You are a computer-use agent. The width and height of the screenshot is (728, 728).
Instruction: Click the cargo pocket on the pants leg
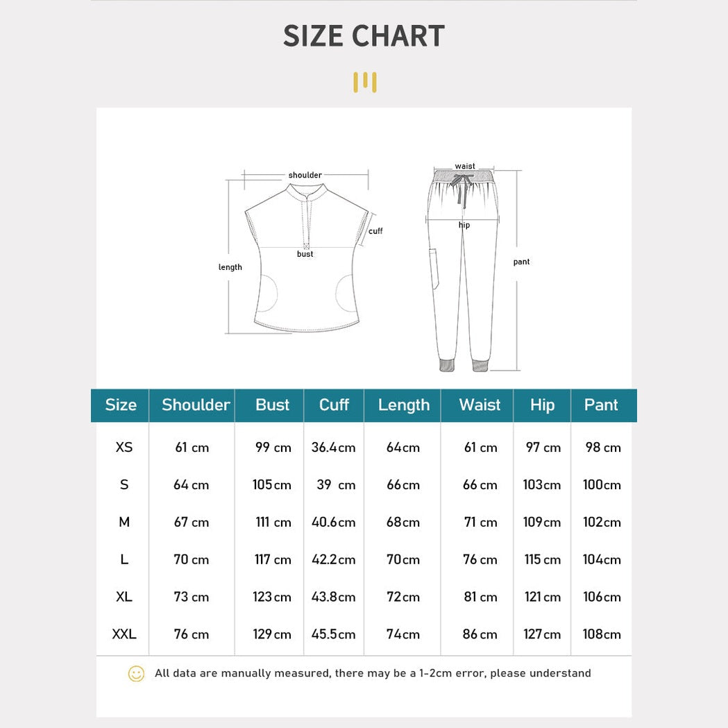point(435,269)
